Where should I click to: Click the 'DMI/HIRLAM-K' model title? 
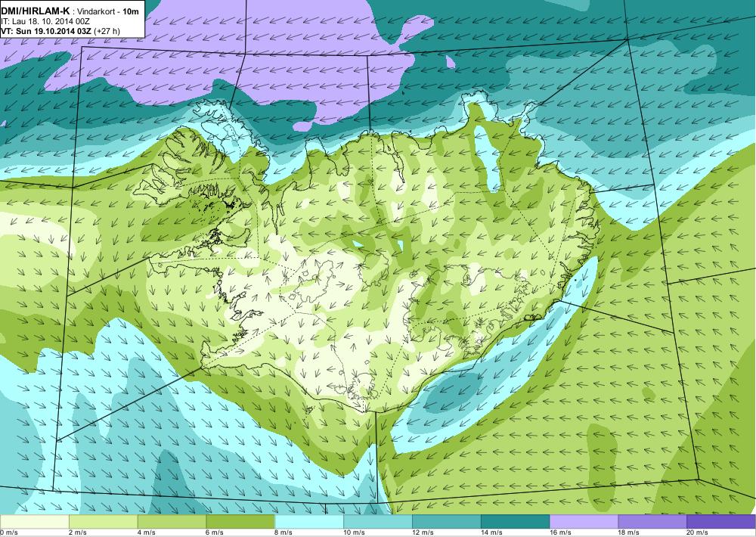point(36,10)
